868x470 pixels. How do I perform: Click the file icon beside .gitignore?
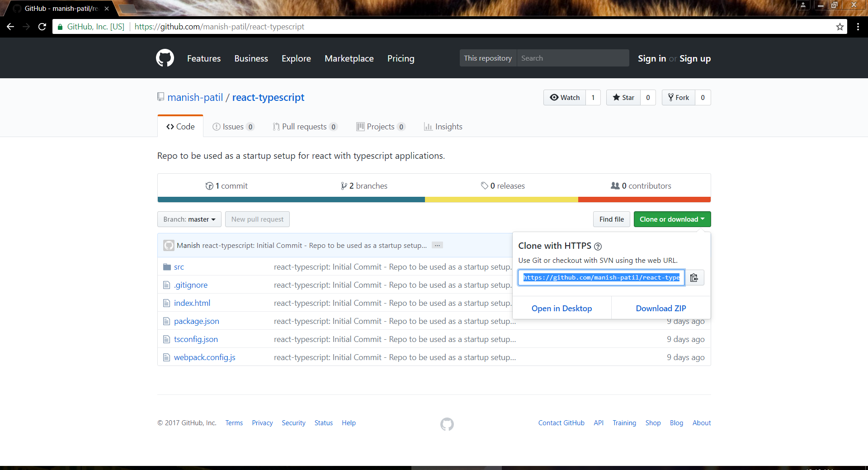click(166, 285)
